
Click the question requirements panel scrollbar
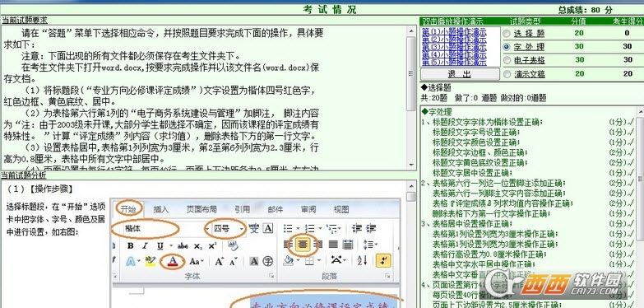tap(411, 98)
